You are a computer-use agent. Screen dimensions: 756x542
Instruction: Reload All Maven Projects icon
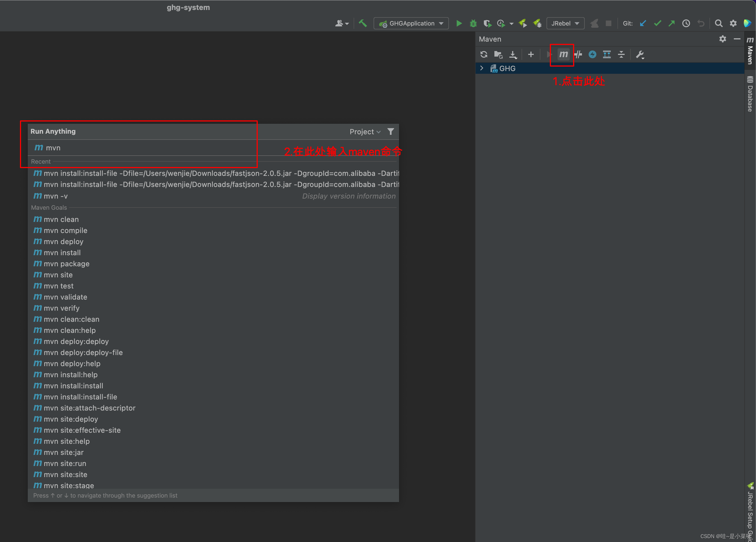(x=484, y=54)
